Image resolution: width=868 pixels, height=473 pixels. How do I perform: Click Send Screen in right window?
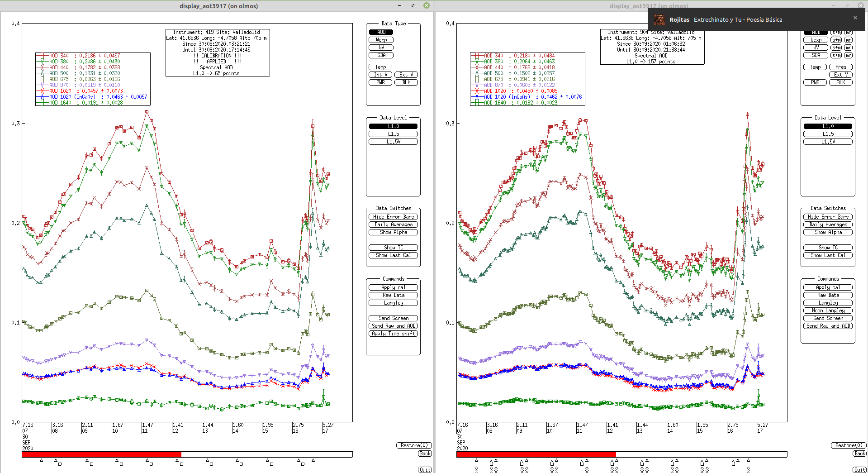click(x=828, y=318)
